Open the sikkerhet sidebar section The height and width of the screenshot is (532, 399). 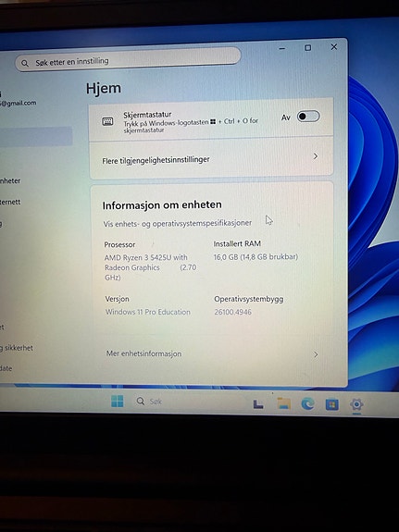click(x=17, y=348)
